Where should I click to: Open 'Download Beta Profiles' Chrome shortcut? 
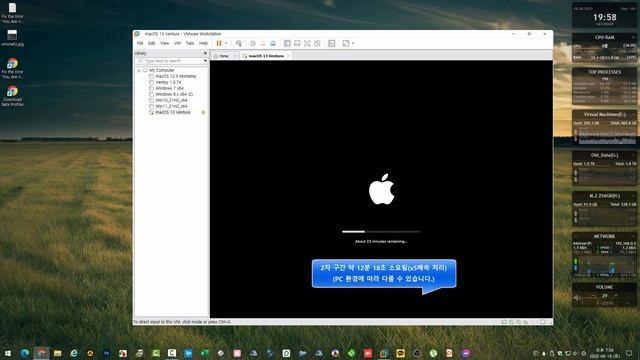tap(12, 96)
